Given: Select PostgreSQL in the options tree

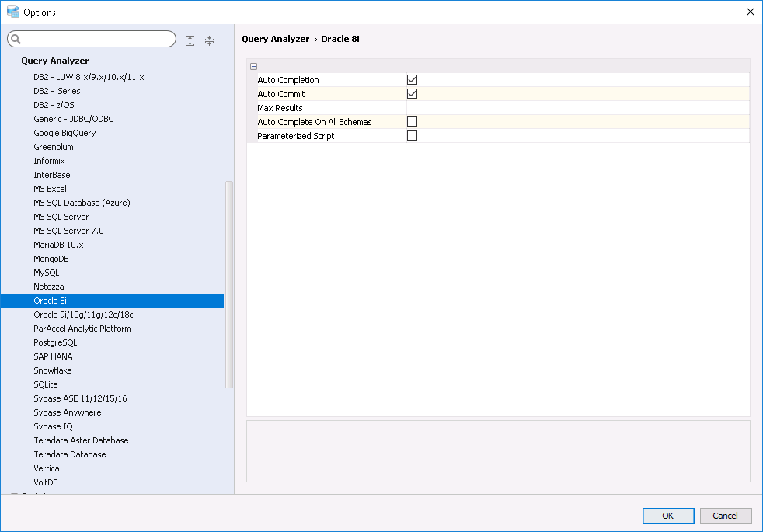Looking at the screenshot, I should [55, 342].
